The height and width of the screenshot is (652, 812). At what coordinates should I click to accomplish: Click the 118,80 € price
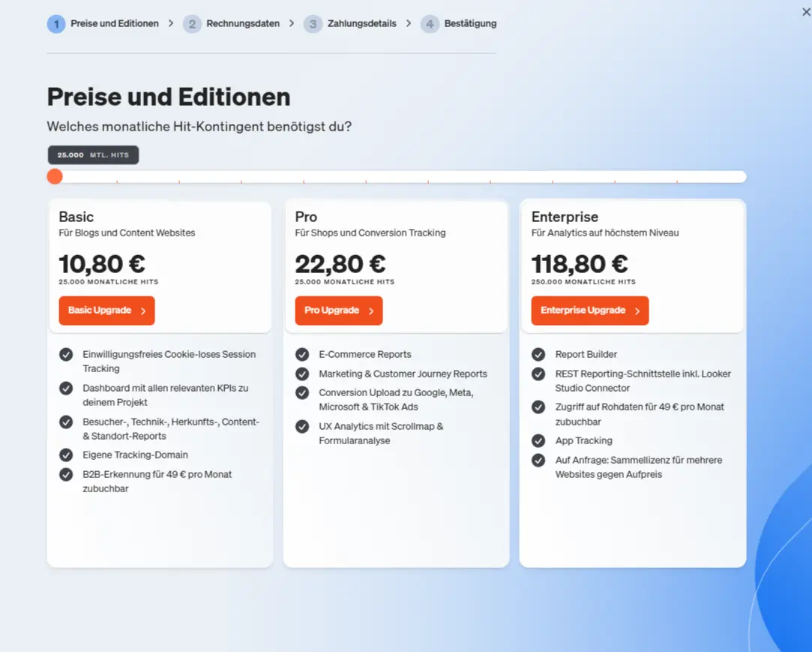click(x=580, y=264)
